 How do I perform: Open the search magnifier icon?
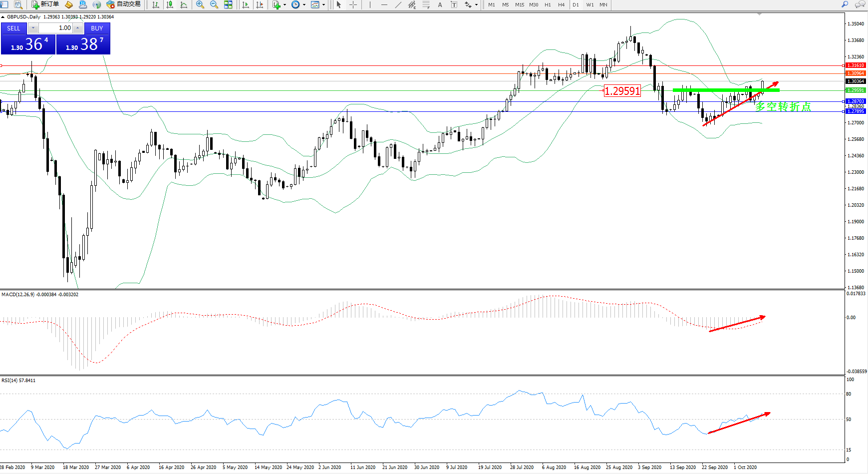point(845,4)
